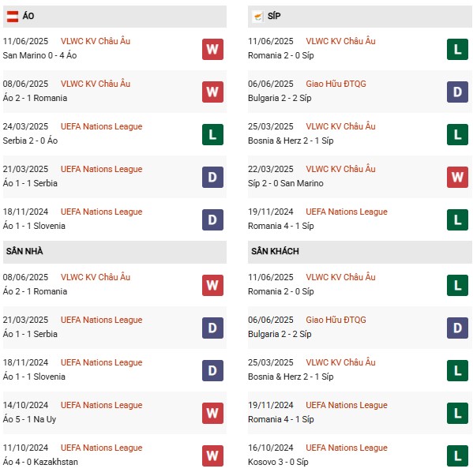The height and width of the screenshot is (476, 473).
Task: Click the L badge for Kosovo 3-0 Síp
Action: pyautogui.click(x=457, y=455)
